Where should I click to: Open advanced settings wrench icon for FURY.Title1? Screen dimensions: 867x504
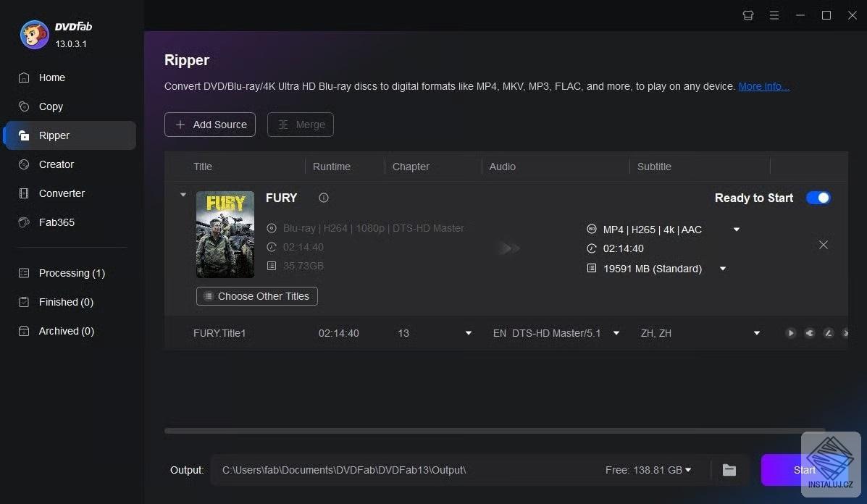click(x=810, y=332)
